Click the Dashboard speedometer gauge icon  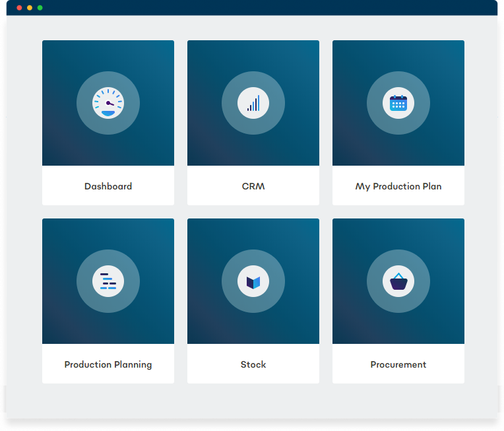pos(108,103)
